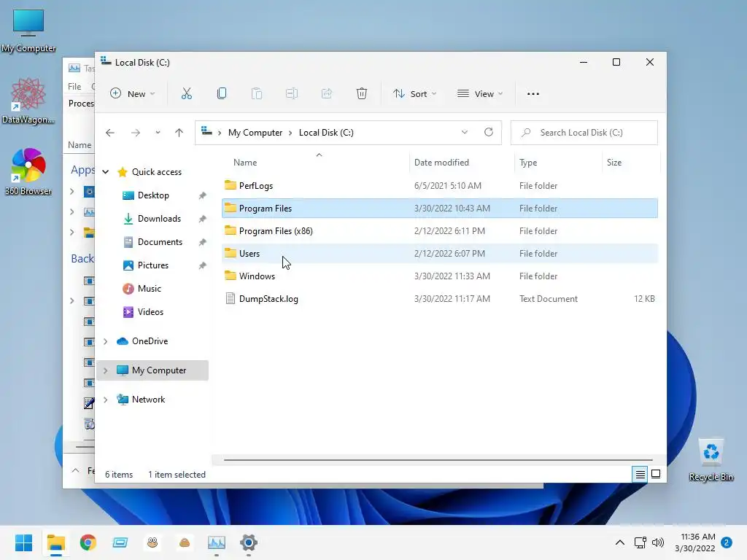Click the Paste icon in toolbar
The height and width of the screenshot is (560, 747).
coord(257,94)
